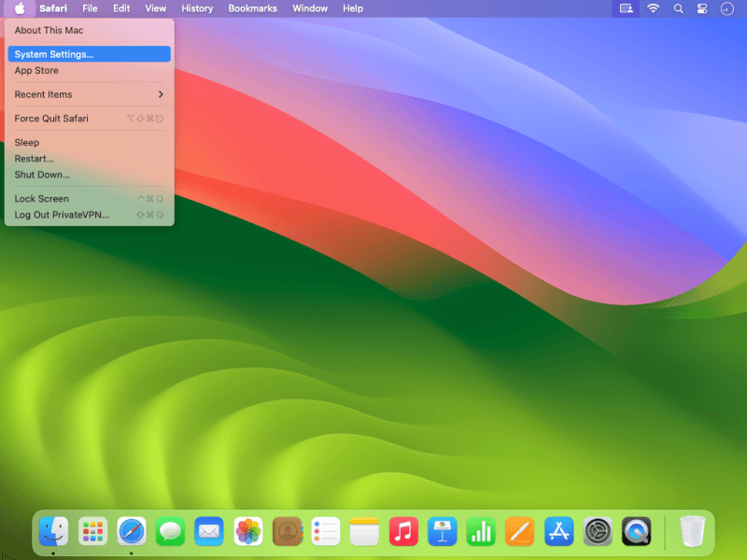Screen dimensions: 747x560
Task: Launch Numbers from the Dock
Action: coord(481,531)
